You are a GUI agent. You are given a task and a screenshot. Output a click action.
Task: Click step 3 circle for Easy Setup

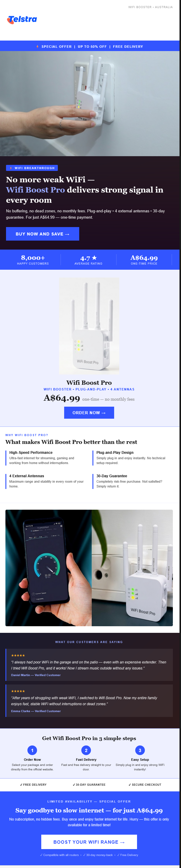[140, 750]
